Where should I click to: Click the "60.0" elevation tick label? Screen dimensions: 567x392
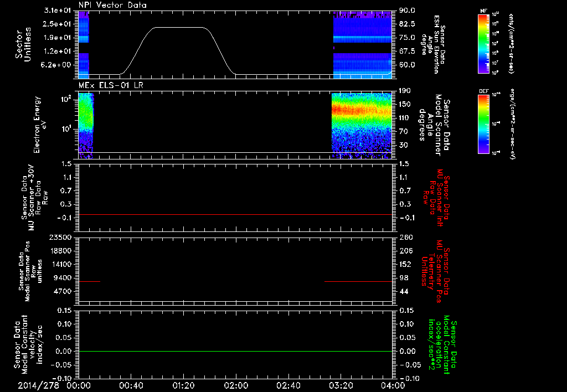pos(407,65)
